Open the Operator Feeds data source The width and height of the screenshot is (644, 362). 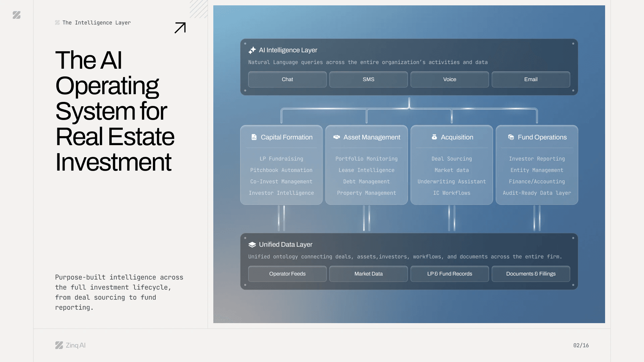point(287,274)
